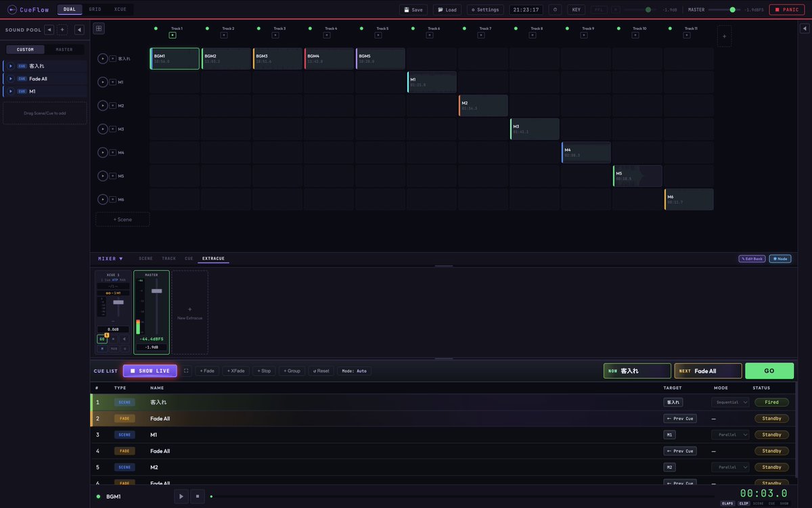The width and height of the screenshot is (812, 508).
Task: Toggle Track 1 green enable dot
Action: point(156,28)
